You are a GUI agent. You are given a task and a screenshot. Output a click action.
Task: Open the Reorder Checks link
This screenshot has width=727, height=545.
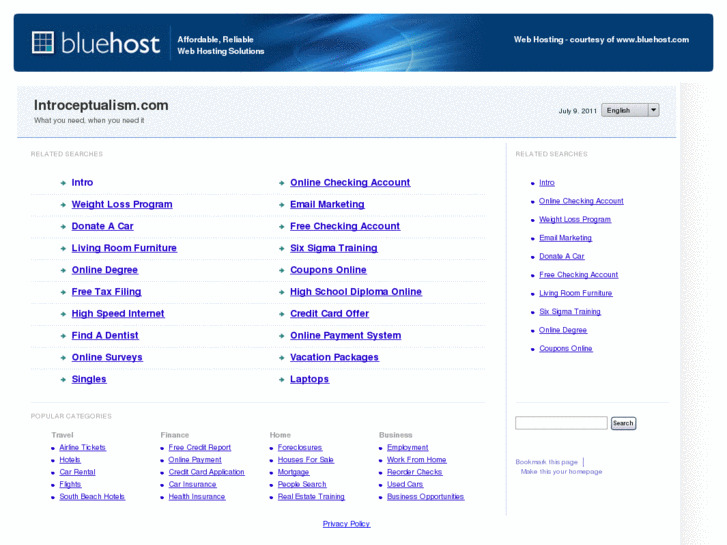[415, 472]
